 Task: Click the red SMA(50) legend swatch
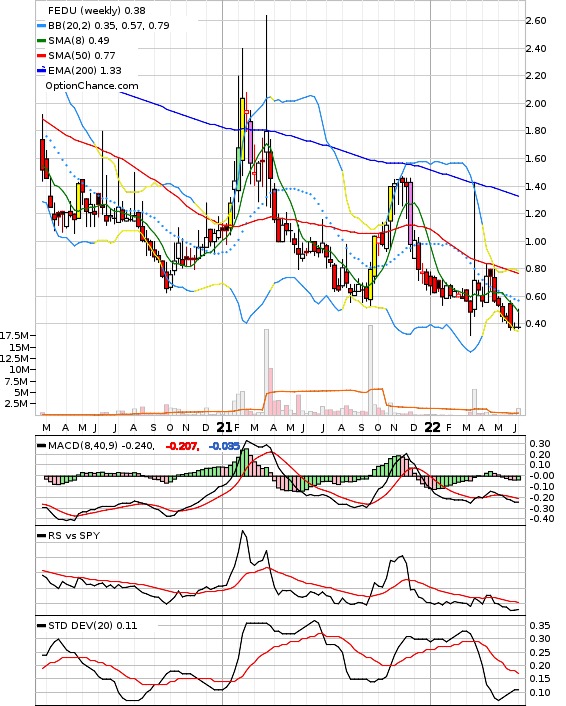(x=41, y=55)
